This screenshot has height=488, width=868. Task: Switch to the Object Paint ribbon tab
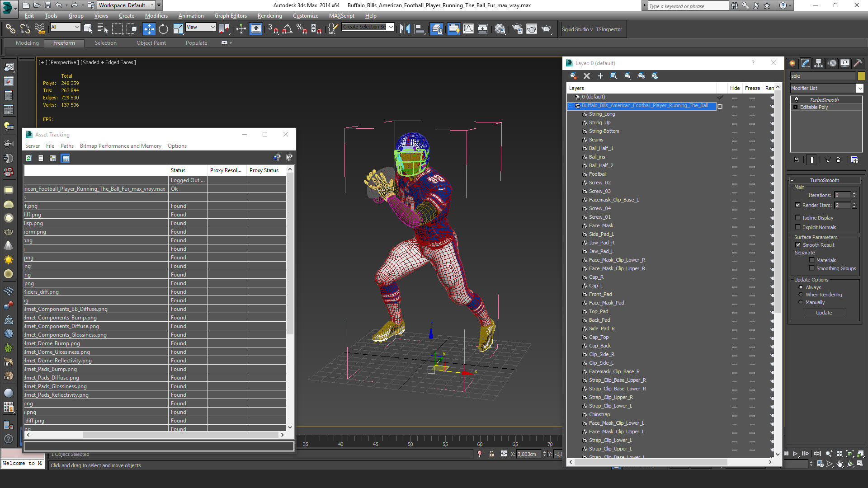(151, 43)
